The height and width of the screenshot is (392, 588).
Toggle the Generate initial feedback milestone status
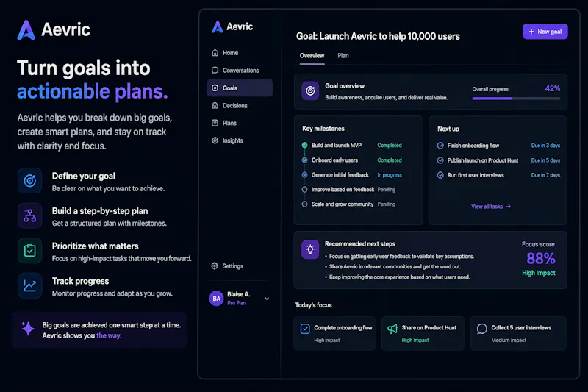tap(304, 175)
